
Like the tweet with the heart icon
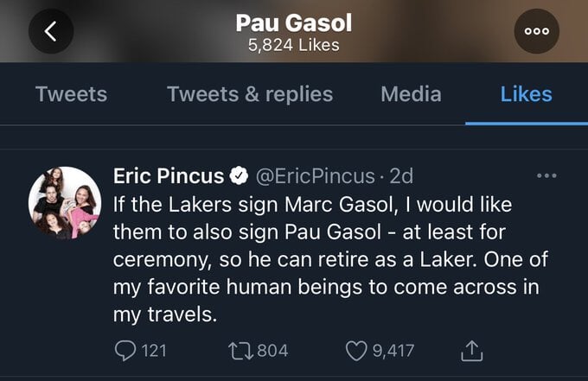click(x=355, y=351)
